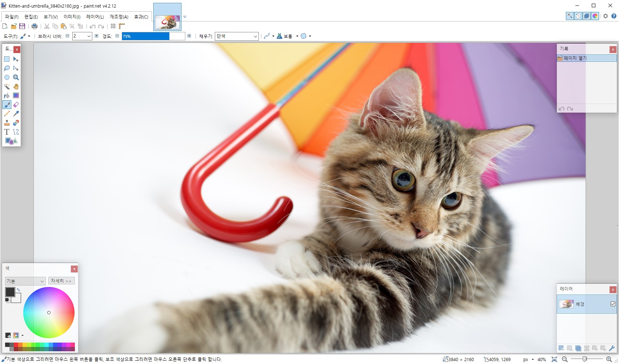Screen dimensions: 619x364
Task: Select the Line/Curve tool
Action: 16,132
